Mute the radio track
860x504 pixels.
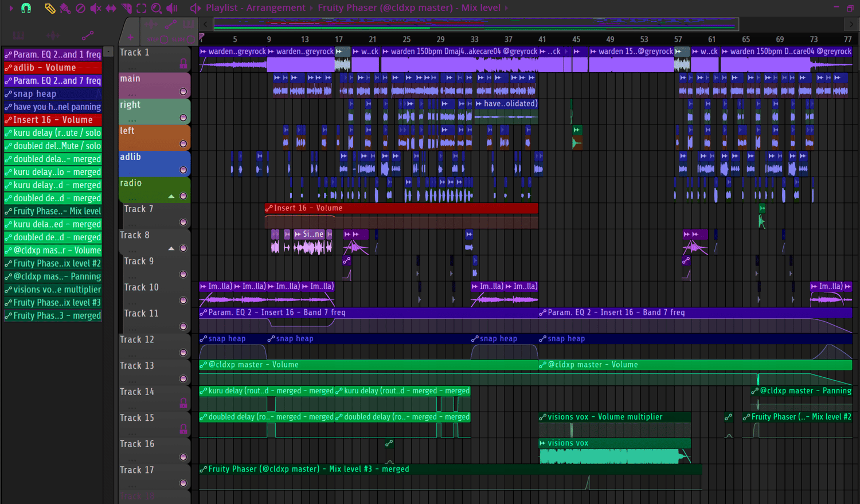[183, 196]
